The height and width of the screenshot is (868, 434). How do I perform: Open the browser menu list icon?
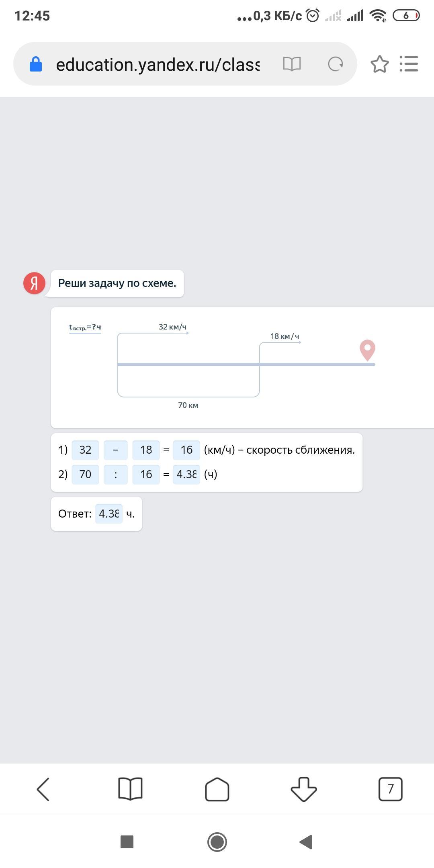(409, 64)
